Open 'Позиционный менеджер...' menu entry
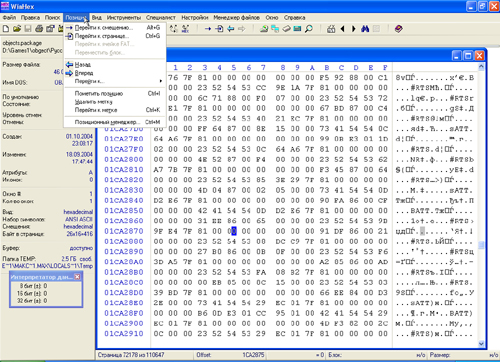 [x=115, y=122]
